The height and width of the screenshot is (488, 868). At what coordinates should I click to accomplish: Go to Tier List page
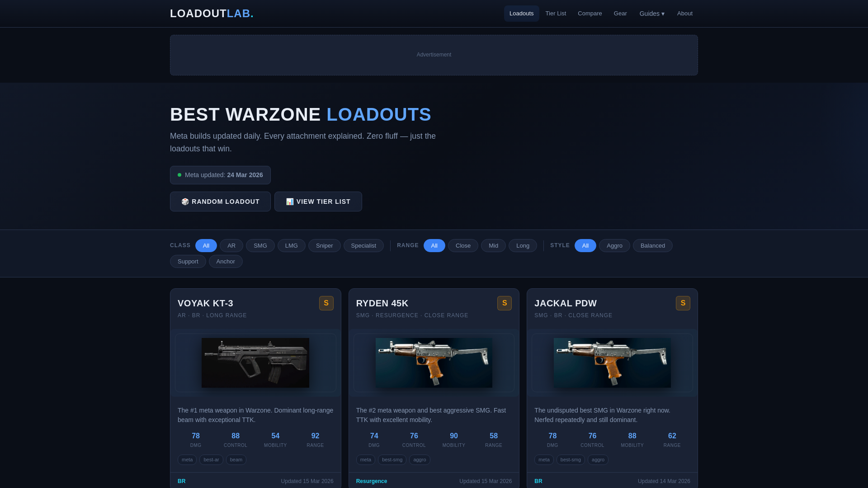(x=556, y=14)
